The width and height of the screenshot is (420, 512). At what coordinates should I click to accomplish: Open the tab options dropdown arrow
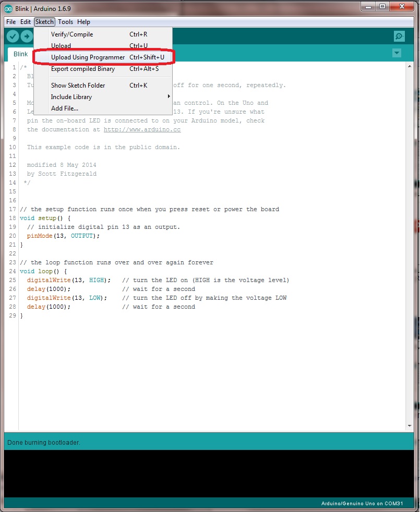pos(397,53)
